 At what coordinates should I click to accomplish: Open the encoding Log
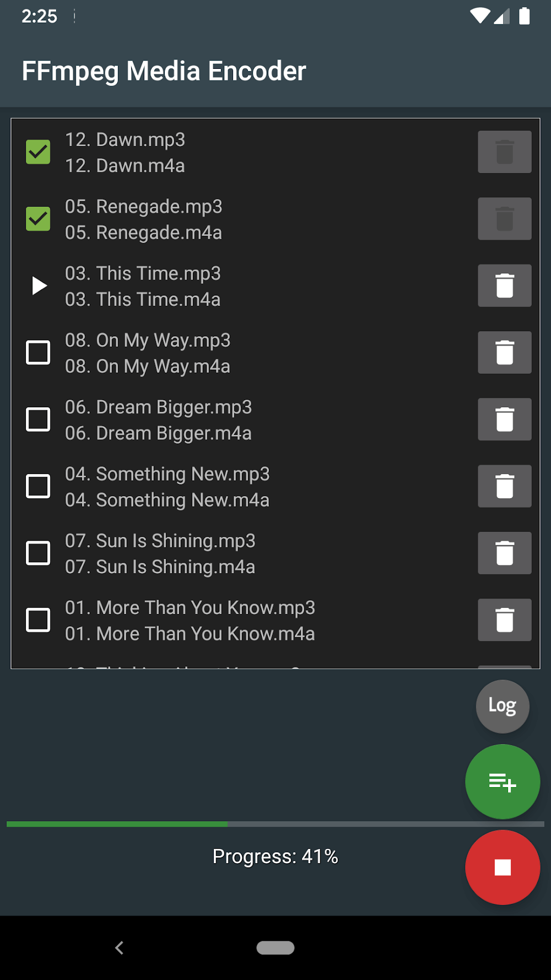pos(502,706)
